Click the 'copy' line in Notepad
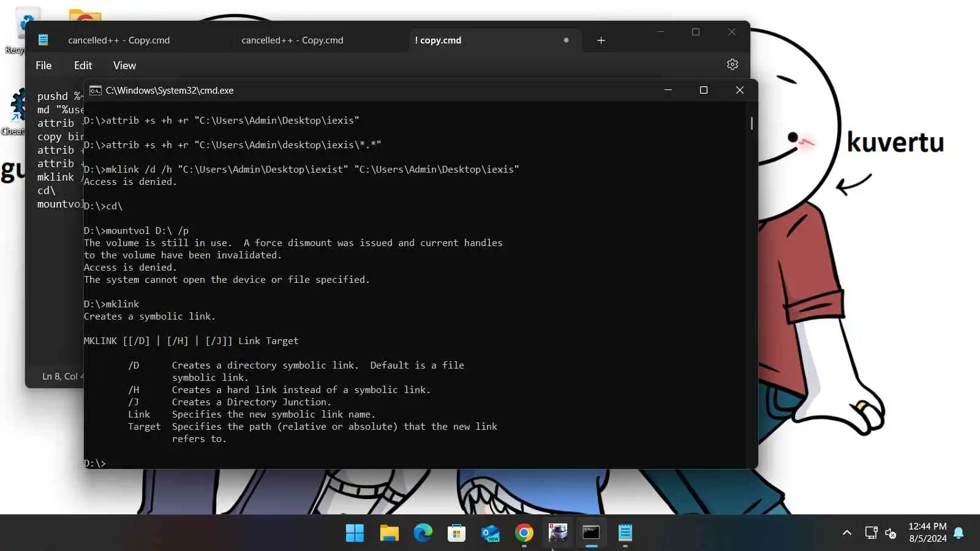 click(x=60, y=137)
